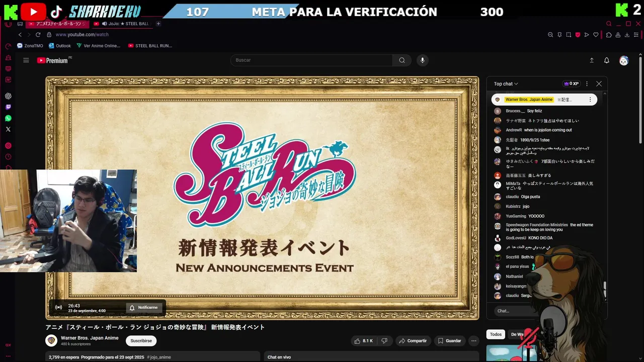Open the browser downloads icon
Screen dimensions: 644x362
click(627, 35)
